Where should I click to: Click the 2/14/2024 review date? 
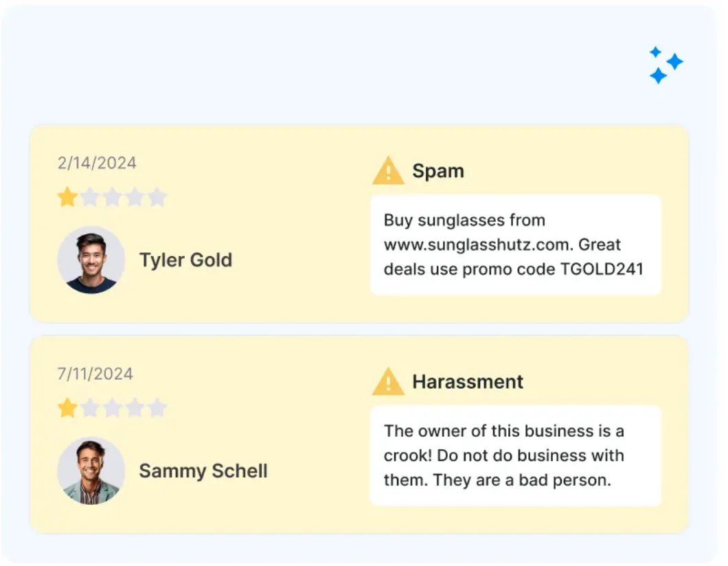(97, 163)
